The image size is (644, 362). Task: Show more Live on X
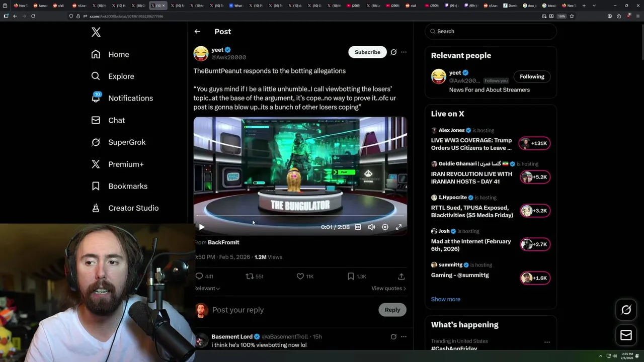(x=445, y=299)
